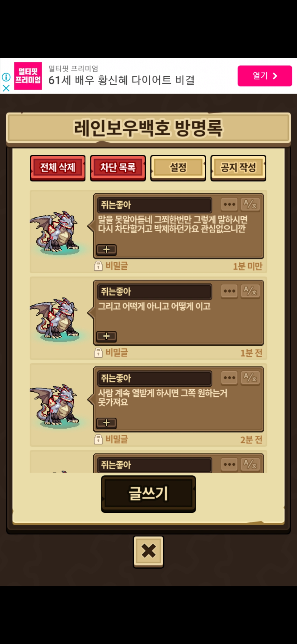Open the 차단 목록 block list
297x644 pixels.
(118, 168)
